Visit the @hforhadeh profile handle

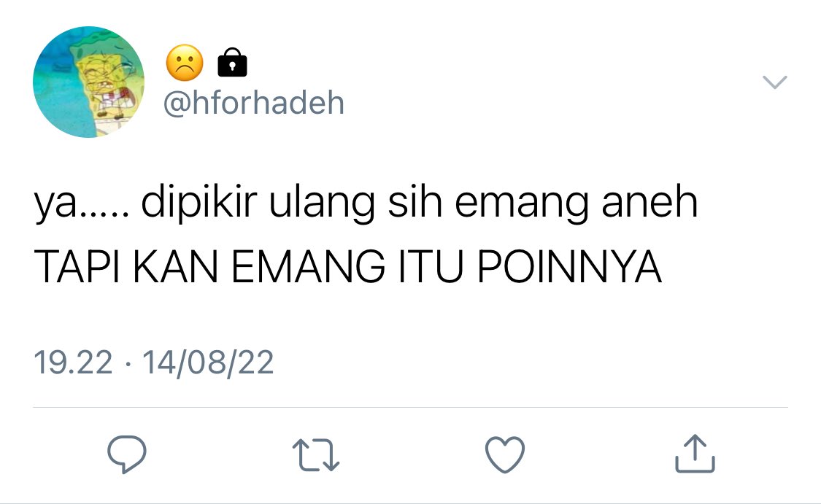(253, 103)
